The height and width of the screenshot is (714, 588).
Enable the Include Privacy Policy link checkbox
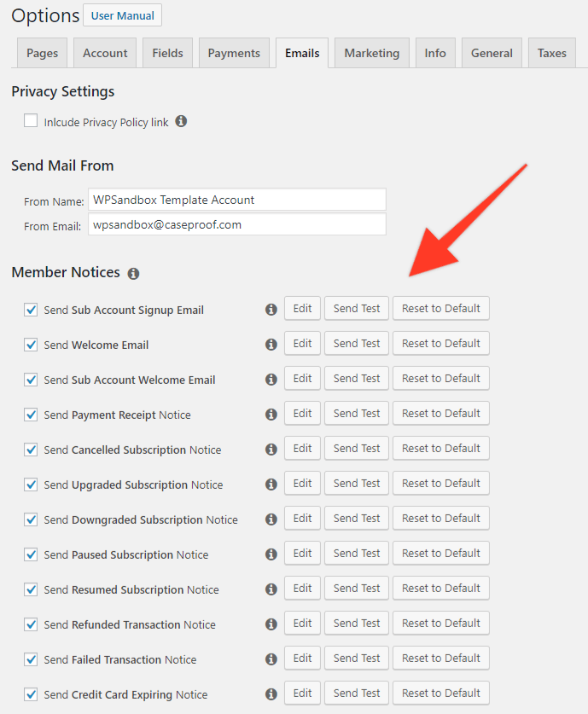pyautogui.click(x=31, y=120)
